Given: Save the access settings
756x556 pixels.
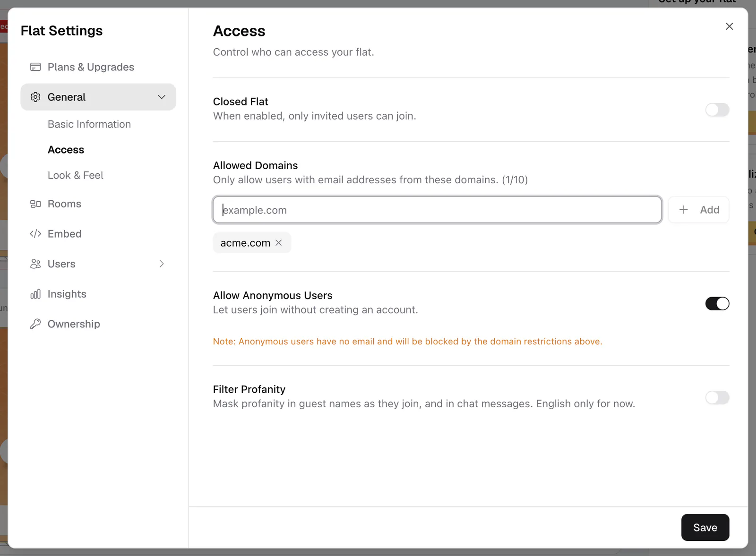Looking at the screenshot, I should coord(705,528).
